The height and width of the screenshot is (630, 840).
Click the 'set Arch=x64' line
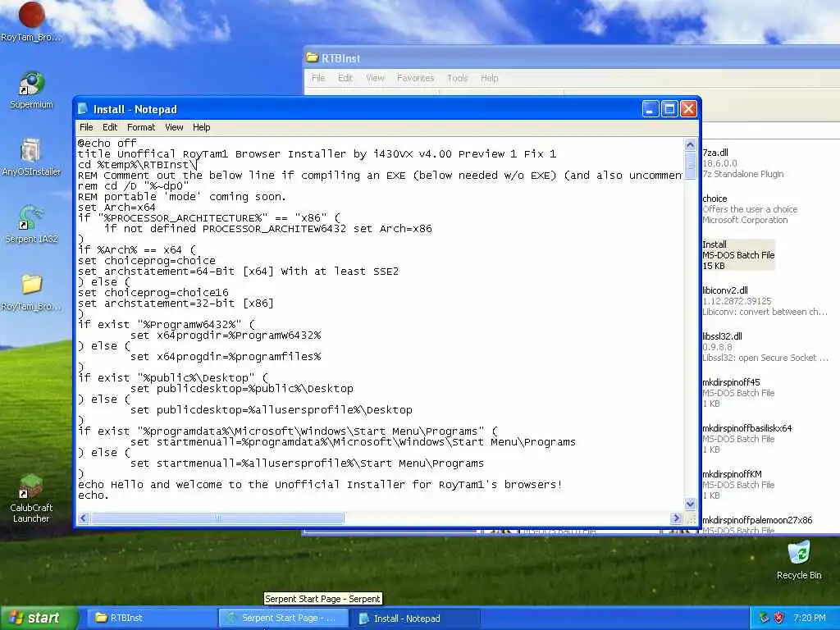click(x=116, y=208)
